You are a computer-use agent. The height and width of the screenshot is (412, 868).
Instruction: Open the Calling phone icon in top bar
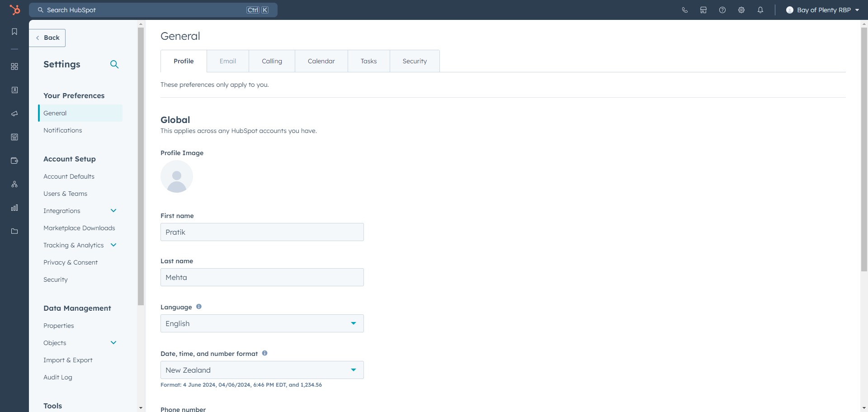coord(684,9)
